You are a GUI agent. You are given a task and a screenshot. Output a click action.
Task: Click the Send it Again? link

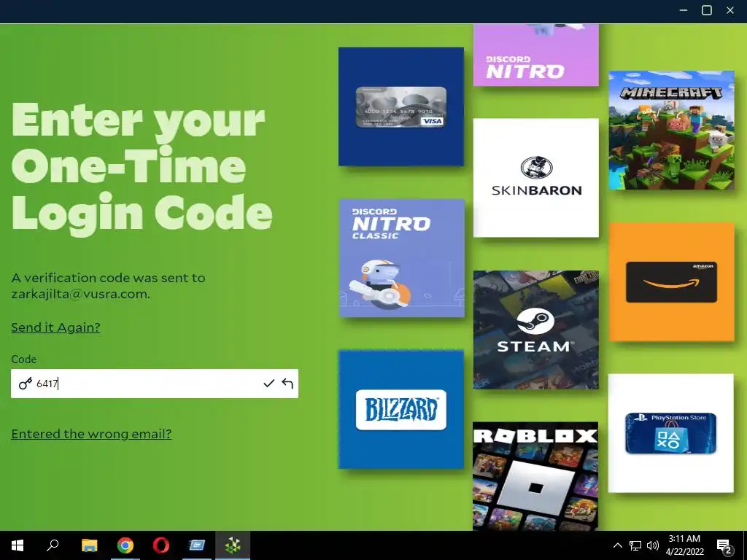coord(55,327)
